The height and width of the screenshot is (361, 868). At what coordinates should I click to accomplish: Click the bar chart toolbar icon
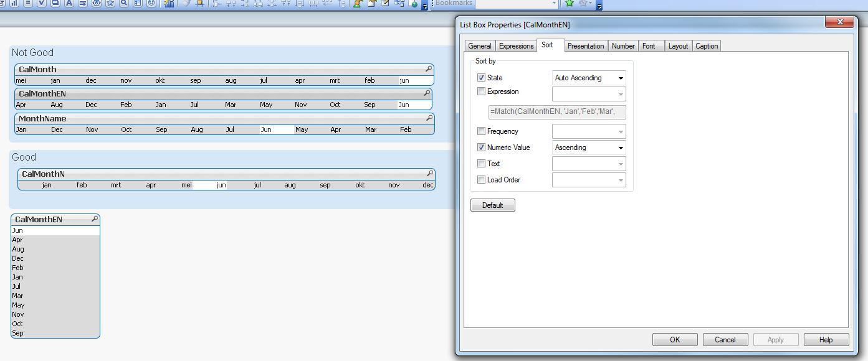coord(14,3)
